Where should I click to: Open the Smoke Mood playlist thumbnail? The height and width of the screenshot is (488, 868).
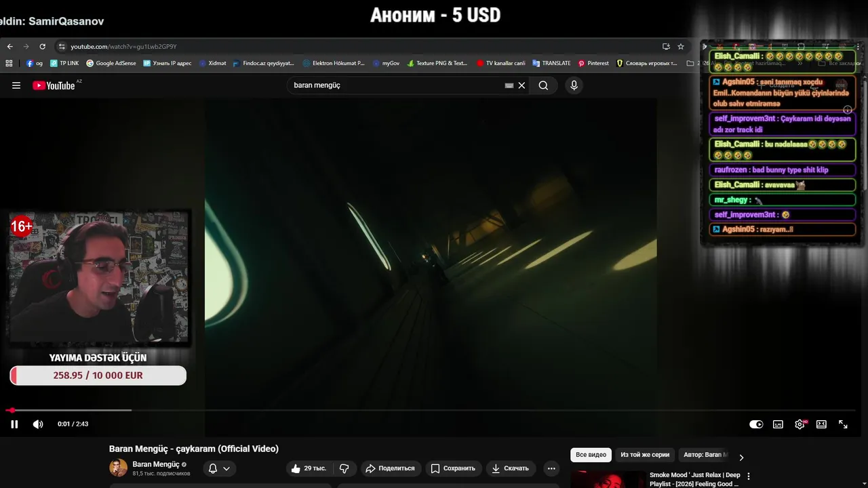point(608,480)
